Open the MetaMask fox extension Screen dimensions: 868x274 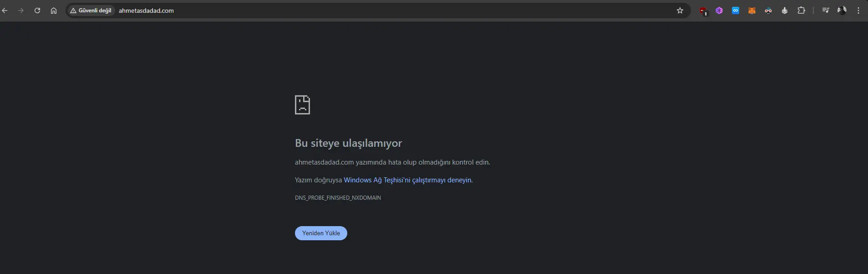tap(752, 10)
